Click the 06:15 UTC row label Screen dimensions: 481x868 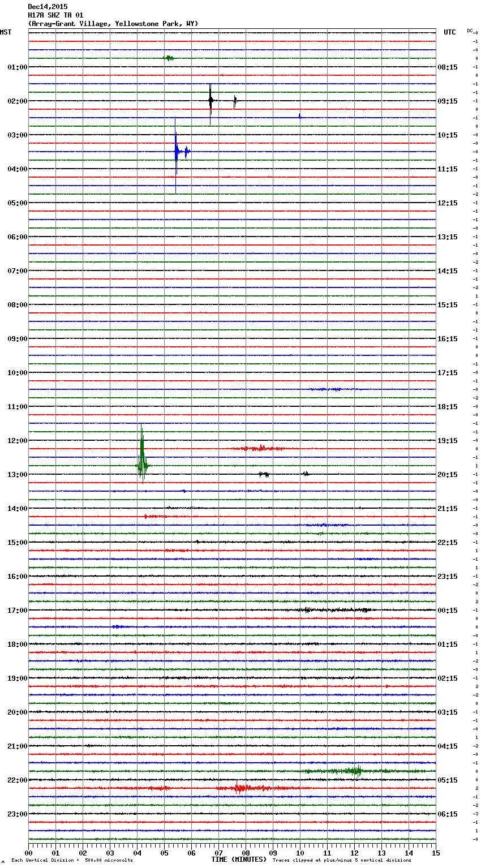coord(448,814)
